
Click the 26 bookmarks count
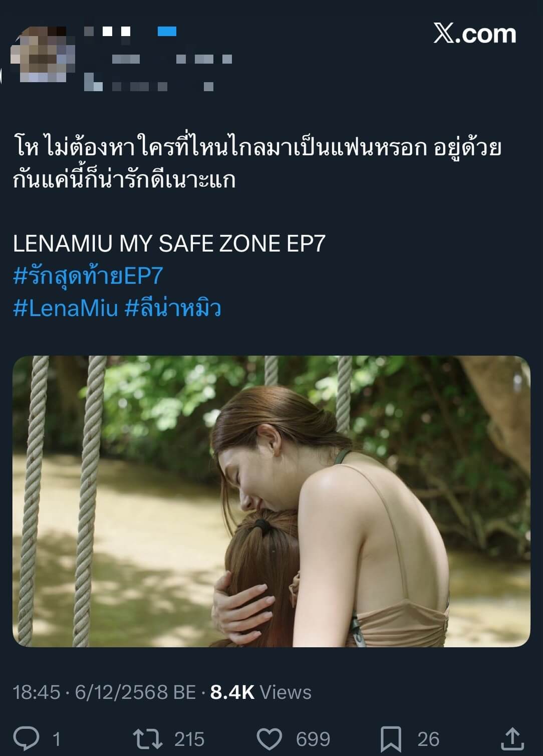pyautogui.click(x=428, y=739)
